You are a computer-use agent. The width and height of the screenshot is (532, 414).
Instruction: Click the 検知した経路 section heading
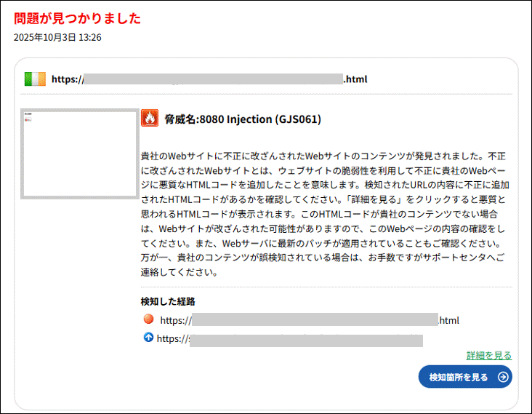tap(168, 301)
